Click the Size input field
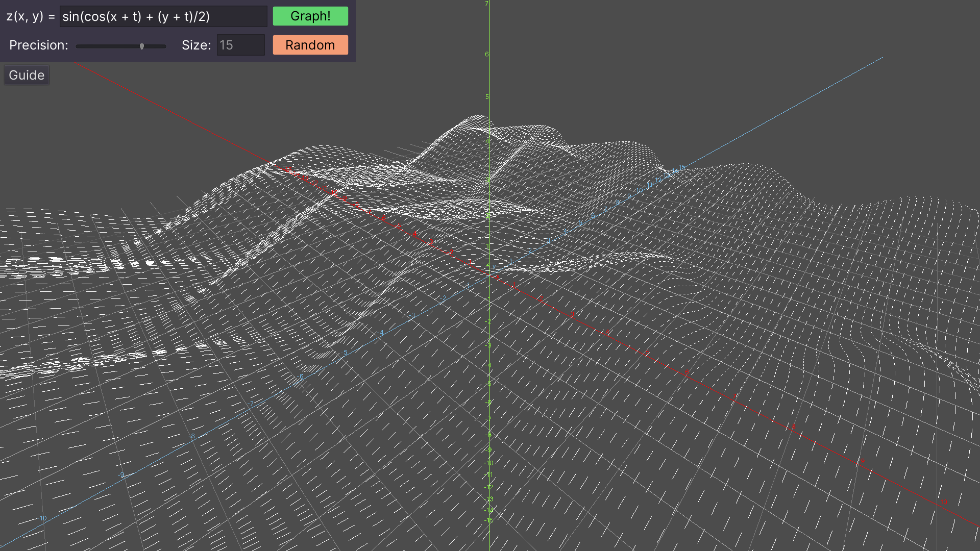 pos(240,45)
